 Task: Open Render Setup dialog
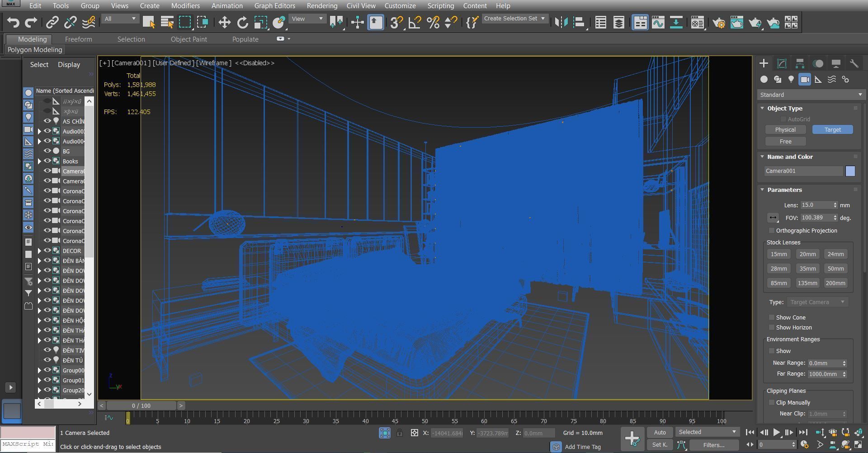719,22
